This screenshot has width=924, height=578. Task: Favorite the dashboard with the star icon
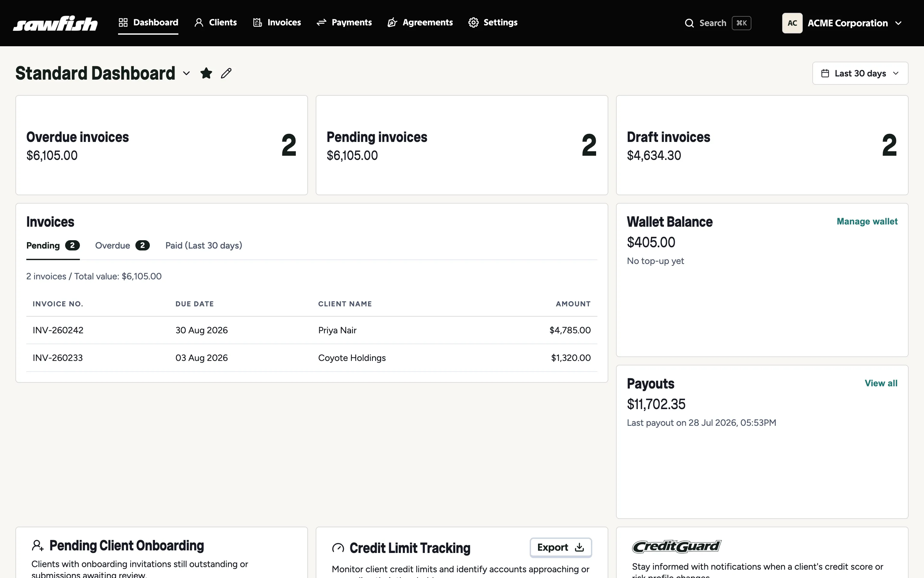[x=206, y=73]
